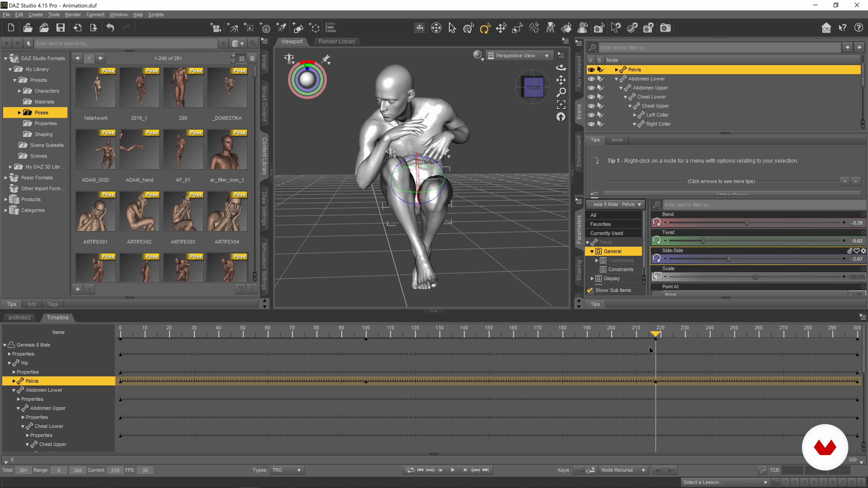The height and width of the screenshot is (488, 868).
Task: Add a keyframe with key plus icon
Action: [x=590, y=470]
